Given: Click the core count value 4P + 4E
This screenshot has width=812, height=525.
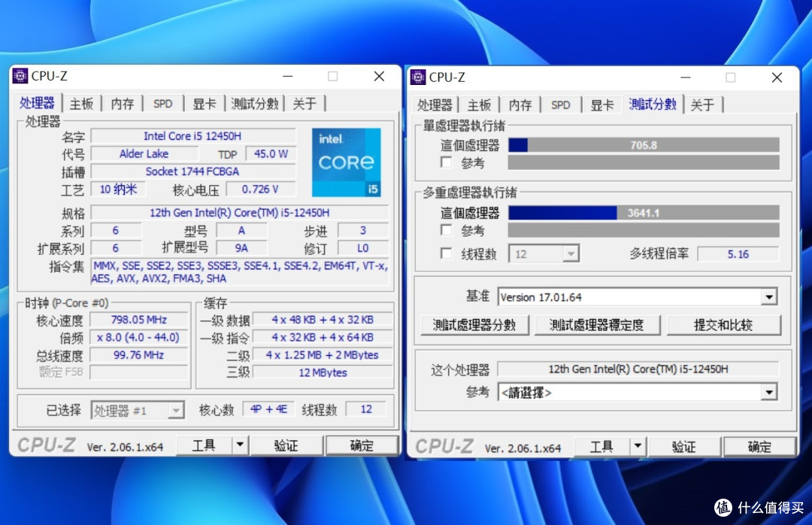Looking at the screenshot, I should tap(268, 409).
